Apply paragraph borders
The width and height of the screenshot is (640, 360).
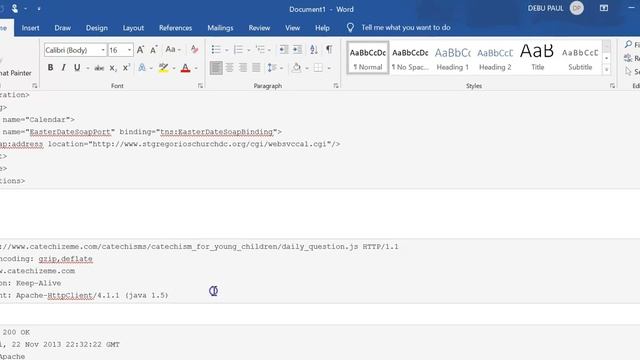pyautogui.click(x=318, y=68)
